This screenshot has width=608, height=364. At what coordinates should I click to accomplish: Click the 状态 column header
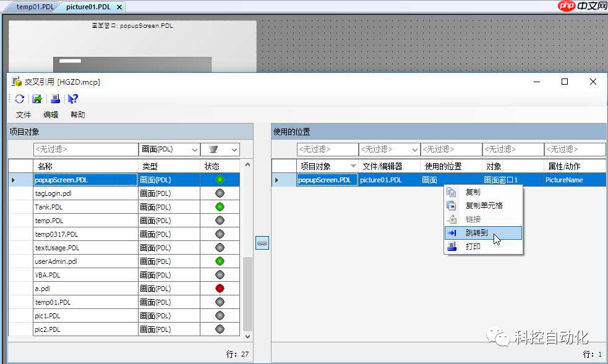pyautogui.click(x=220, y=166)
